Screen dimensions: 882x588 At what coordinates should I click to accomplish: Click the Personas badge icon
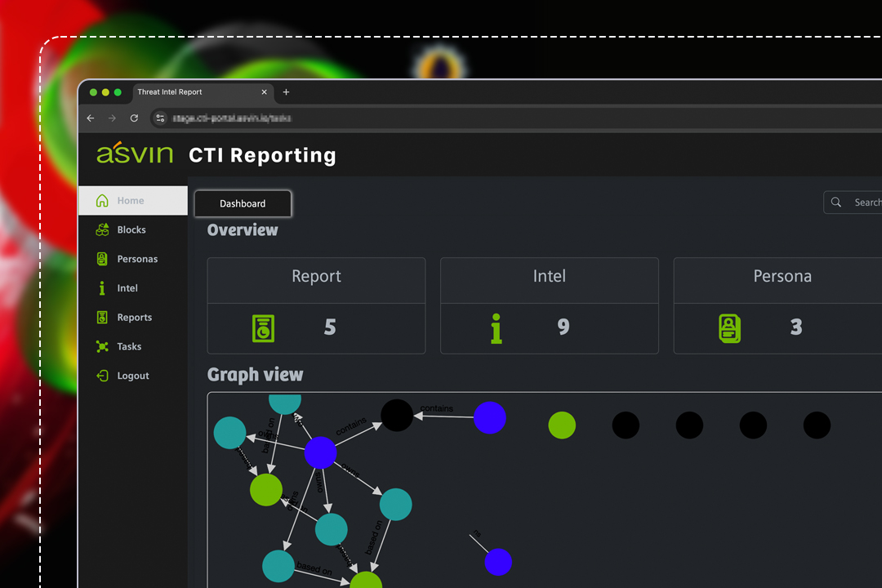[x=102, y=259]
